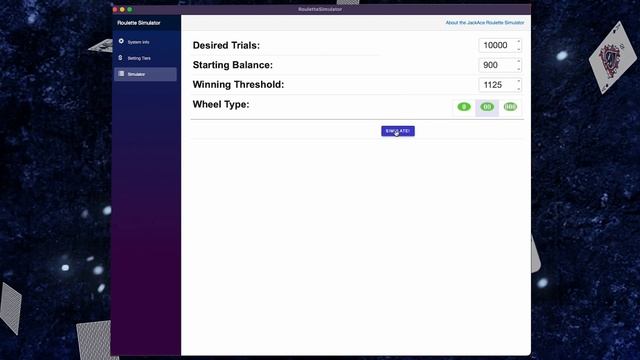
Task: Open the System Info sidebar item
Action: (x=145, y=42)
